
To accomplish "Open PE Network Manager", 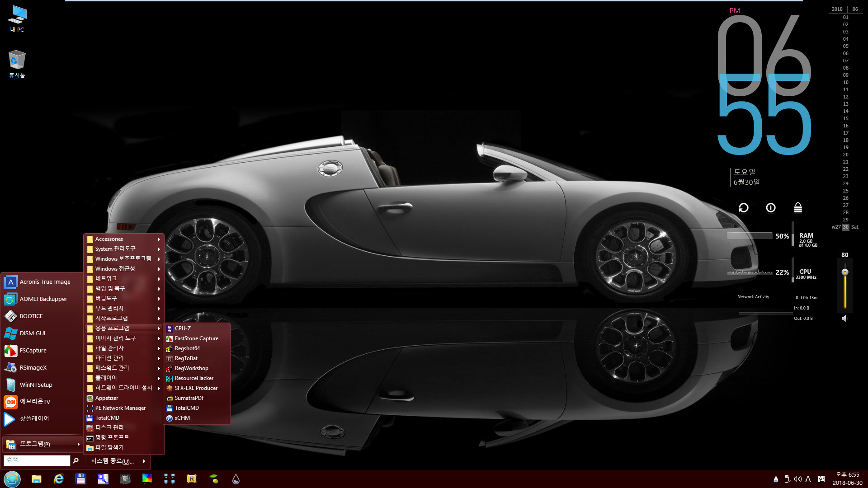I will click(124, 408).
